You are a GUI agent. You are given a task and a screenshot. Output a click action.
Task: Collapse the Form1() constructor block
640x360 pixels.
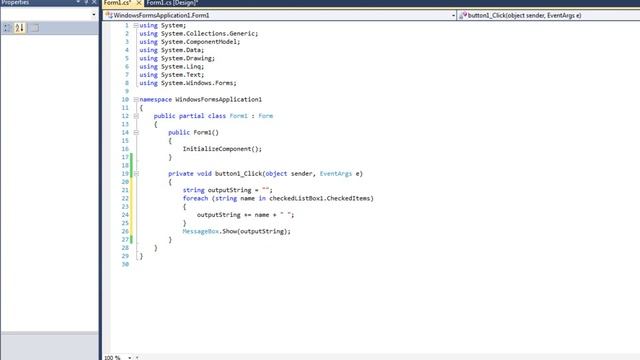[136, 132]
